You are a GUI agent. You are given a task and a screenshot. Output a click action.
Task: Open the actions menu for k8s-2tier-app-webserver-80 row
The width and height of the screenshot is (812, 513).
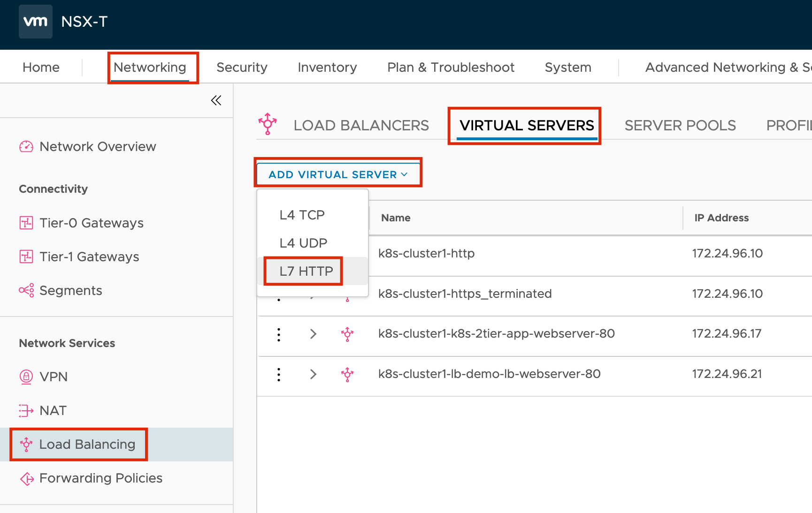click(279, 334)
